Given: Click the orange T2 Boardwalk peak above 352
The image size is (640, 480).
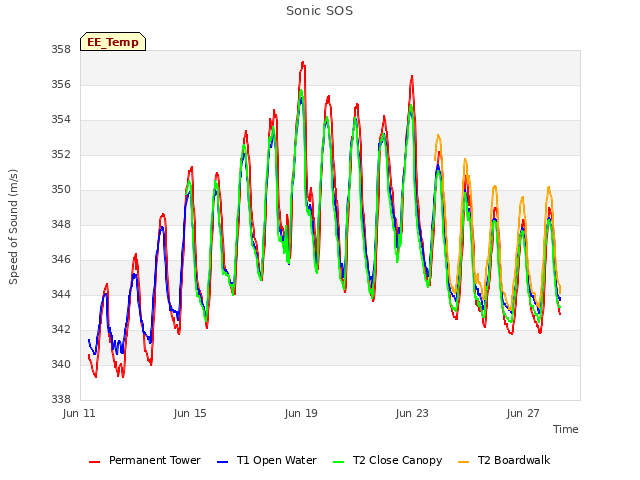Looking at the screenshot, I should [x=438, y=136].
